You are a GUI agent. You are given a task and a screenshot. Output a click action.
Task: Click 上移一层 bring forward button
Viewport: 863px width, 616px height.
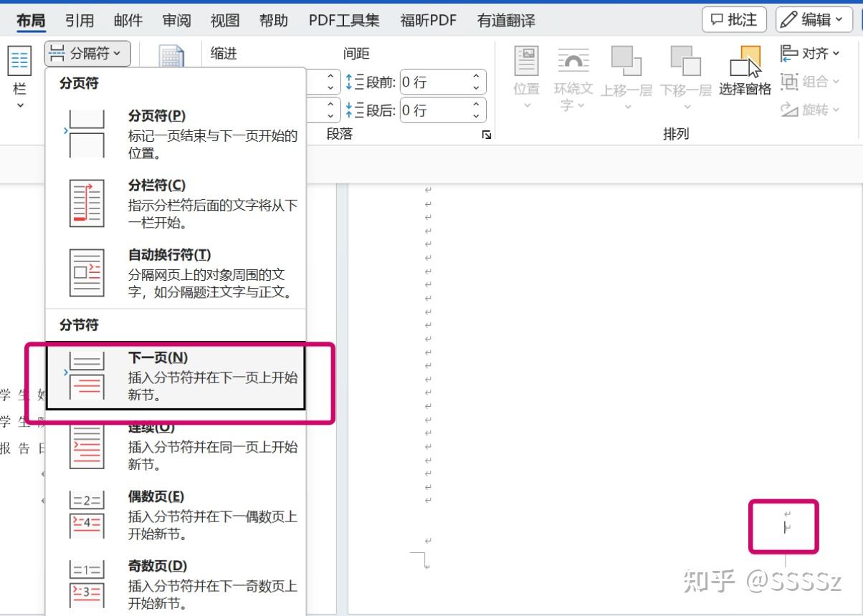point(626,78)
